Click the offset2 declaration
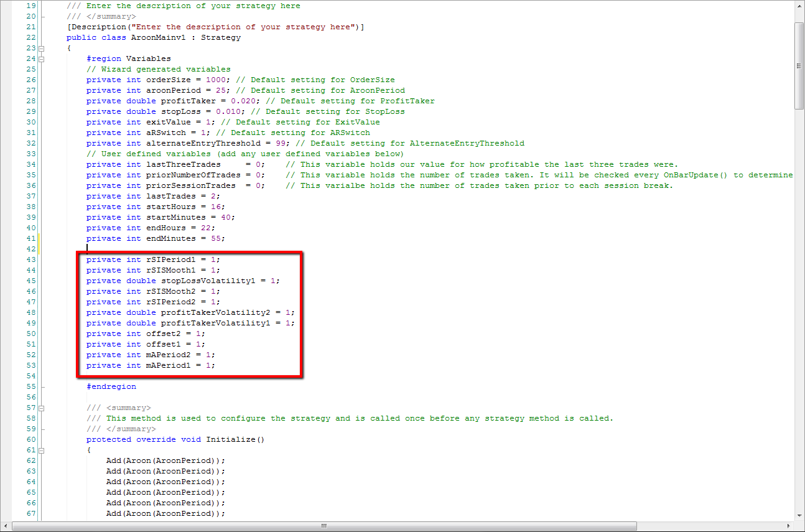 (146, 334)
